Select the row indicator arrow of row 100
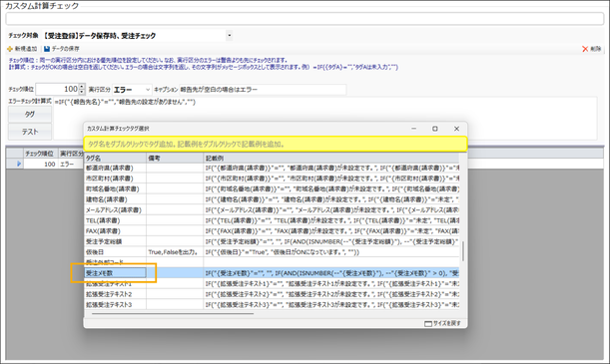610x364 pixels. click(x=19, y=164)
